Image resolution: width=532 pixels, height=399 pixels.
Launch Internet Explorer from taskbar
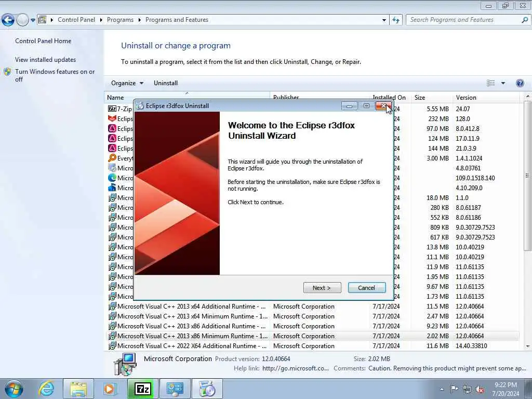[x=46, y=389]
